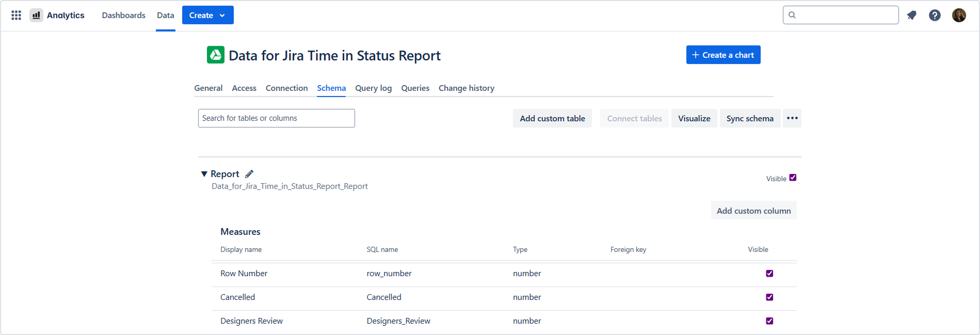980x335 pixels.
Task: Expand the Create dropdown button
Action: [x=207, y=15]
